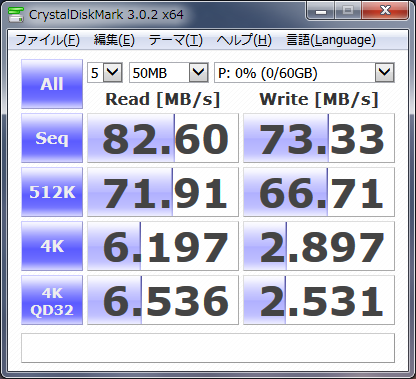Run all benchmarks with All button
This screenshot has width=416, height=379.
52,84
